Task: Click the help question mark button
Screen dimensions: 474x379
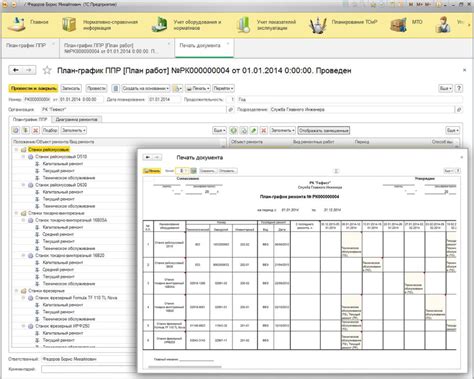Action: point(459,88)
